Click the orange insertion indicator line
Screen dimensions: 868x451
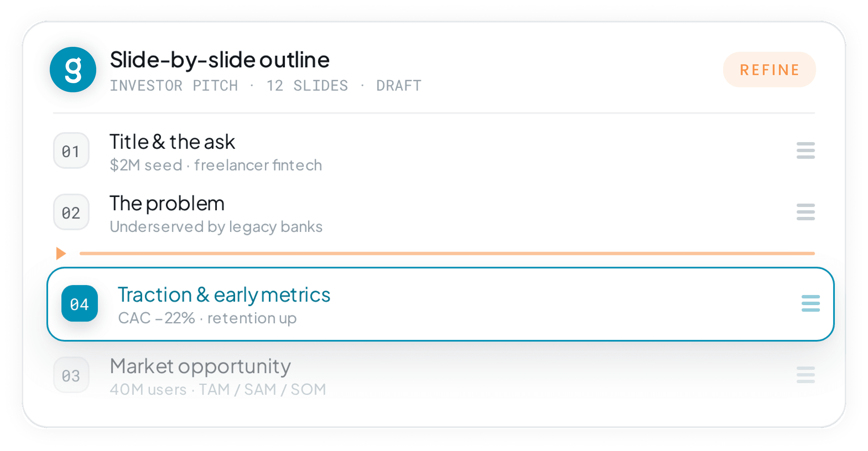click(447, 253)
